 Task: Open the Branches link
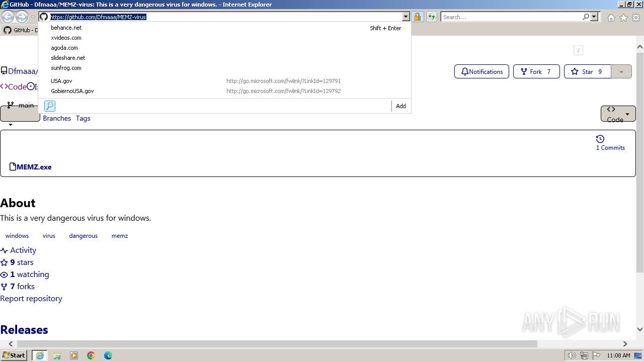point(57,118)
